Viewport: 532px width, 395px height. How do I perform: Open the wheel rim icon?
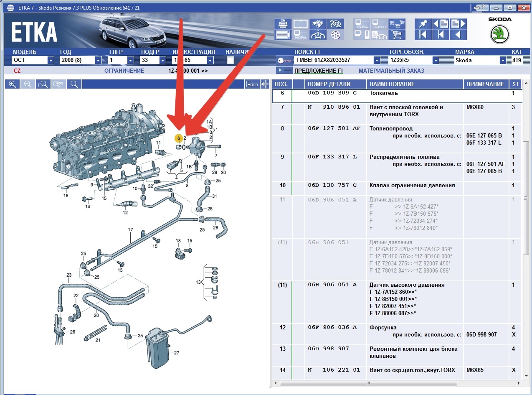(335, 35)
